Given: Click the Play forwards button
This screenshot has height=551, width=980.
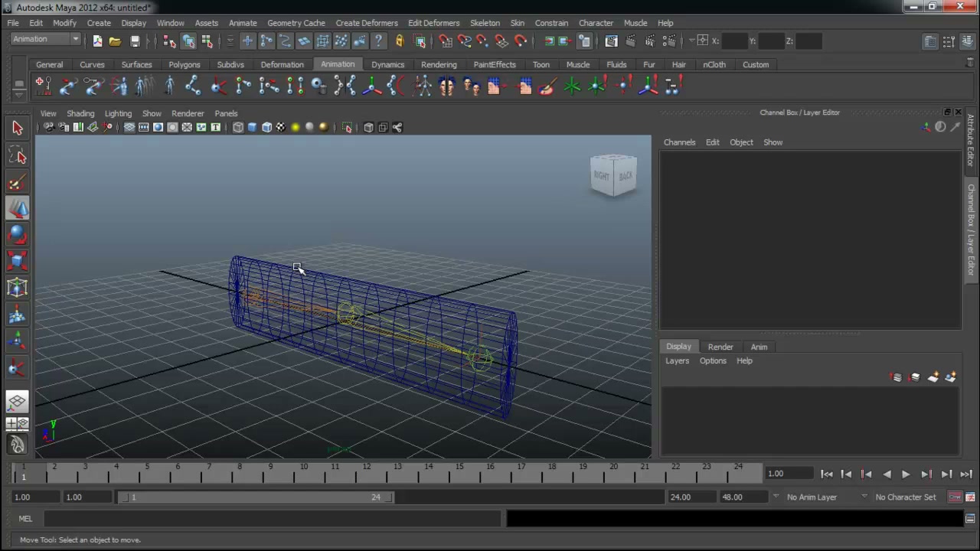Looking at the screenshot, I should coord(906,474).
